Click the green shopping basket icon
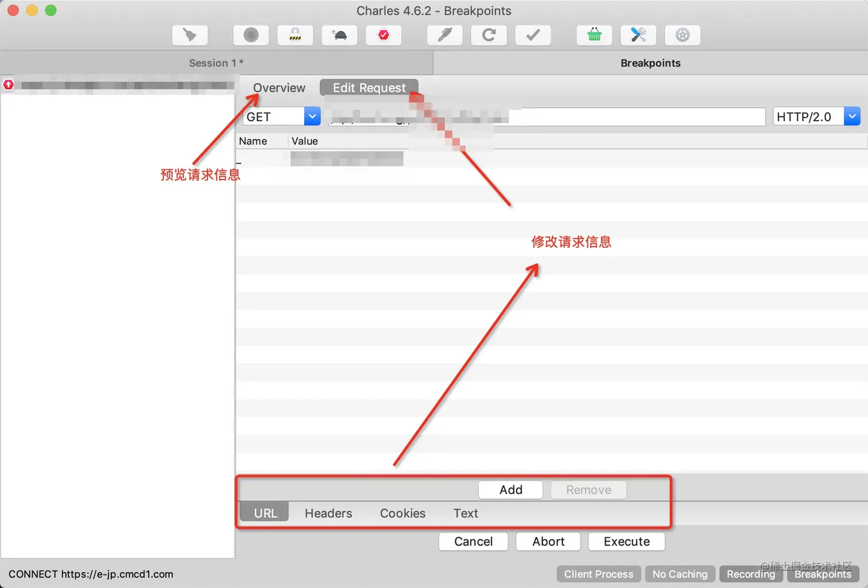The width and height of the screenshot is (868, 588). coord(594,35)
